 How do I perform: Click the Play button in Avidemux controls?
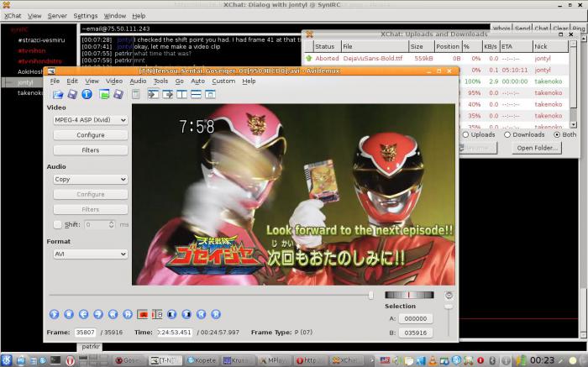pos(54,314)
